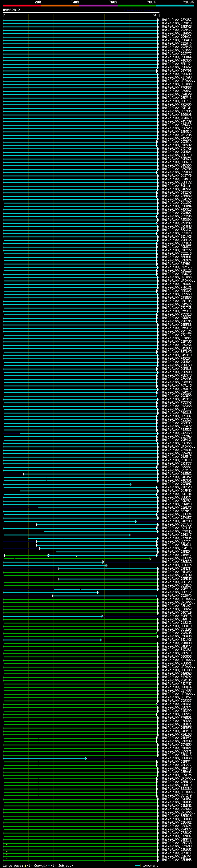Select label UniRef100_P49284

(177, 358)
